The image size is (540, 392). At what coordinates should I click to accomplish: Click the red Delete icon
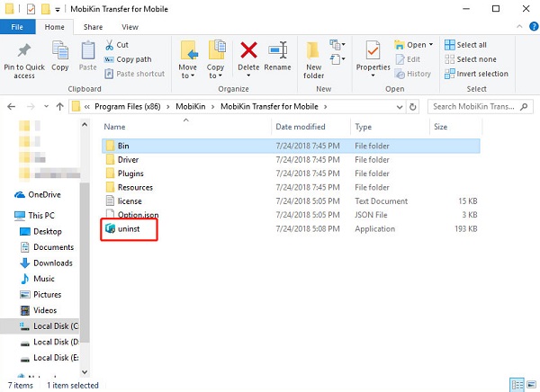click(248, 50)
